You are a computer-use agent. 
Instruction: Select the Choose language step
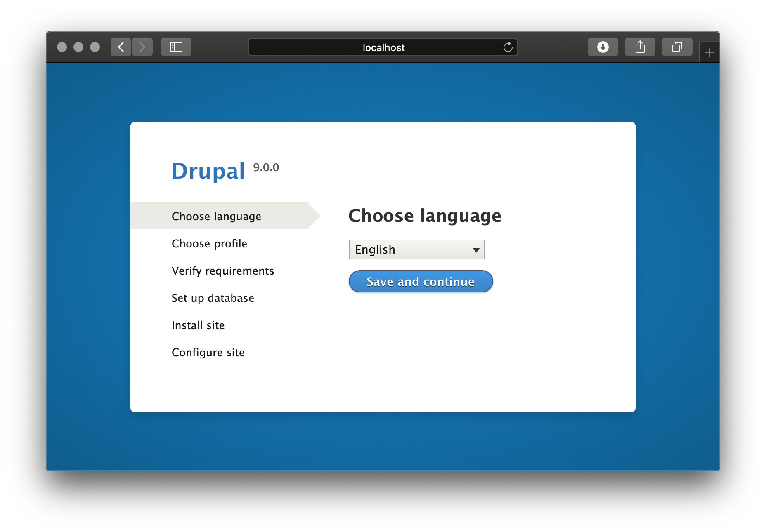click(x=216, y=217)
